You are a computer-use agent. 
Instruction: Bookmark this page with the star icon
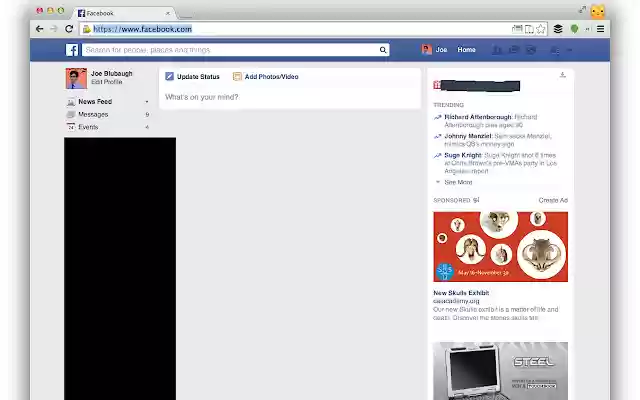tap(541, 29)
